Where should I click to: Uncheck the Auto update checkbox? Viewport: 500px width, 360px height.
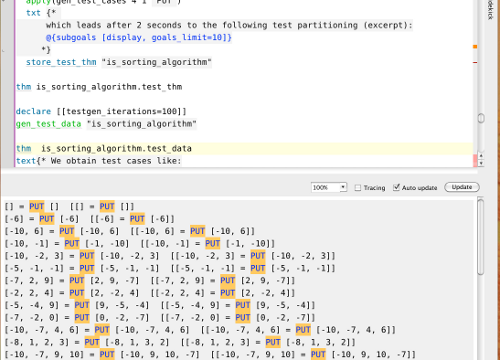tap(396, 187)
